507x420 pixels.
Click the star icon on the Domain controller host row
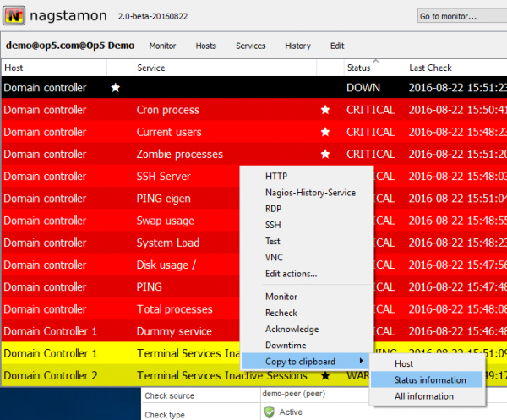116,88
